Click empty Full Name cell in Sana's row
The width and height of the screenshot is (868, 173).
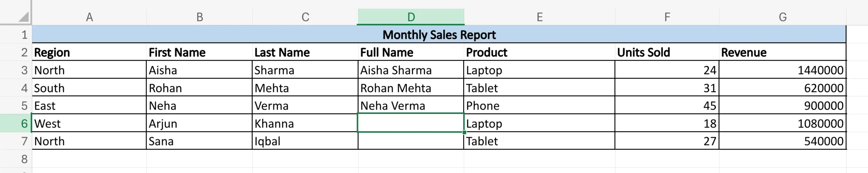click(410, 141)
